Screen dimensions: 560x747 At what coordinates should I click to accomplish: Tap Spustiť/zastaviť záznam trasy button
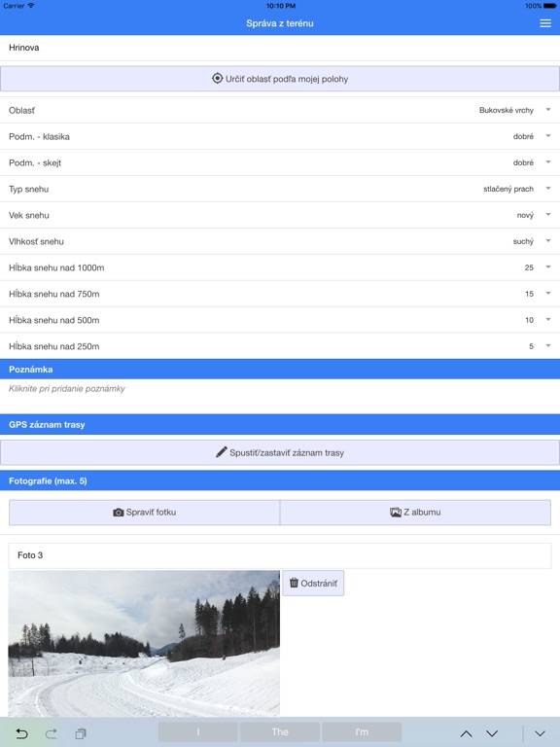tap(280, 452)
